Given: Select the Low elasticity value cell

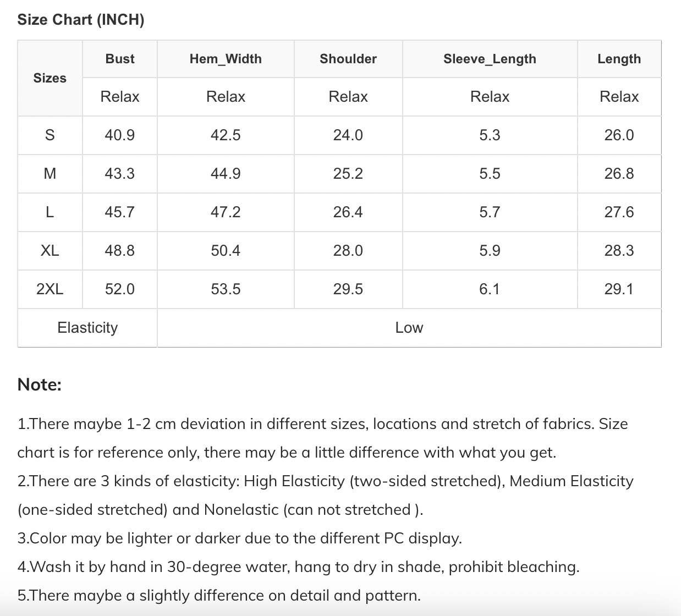Looking at the screenshot, I should (x=409, y=328).
